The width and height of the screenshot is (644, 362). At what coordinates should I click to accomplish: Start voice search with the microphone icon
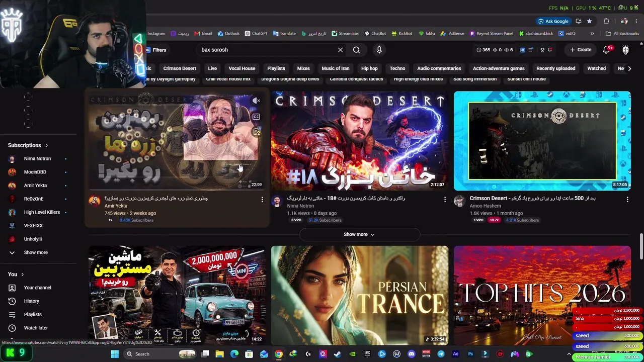pyautogui.click(x=379, y=50)
